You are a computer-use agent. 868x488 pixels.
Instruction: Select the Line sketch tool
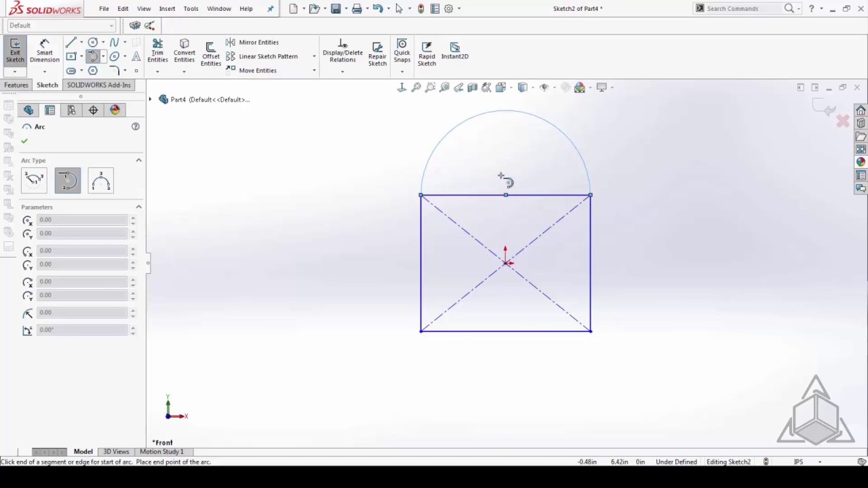click(71, 42)
